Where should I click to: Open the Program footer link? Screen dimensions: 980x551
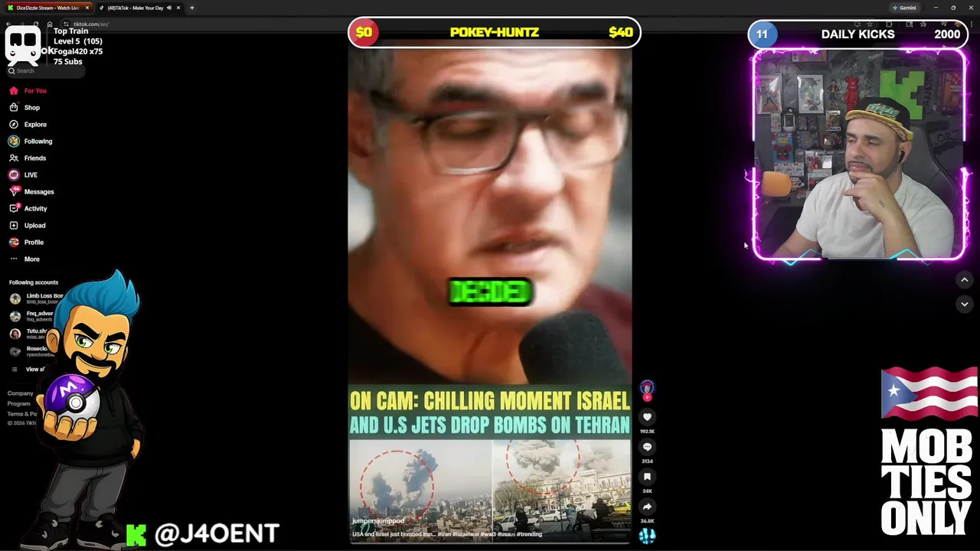pos(18,403)
